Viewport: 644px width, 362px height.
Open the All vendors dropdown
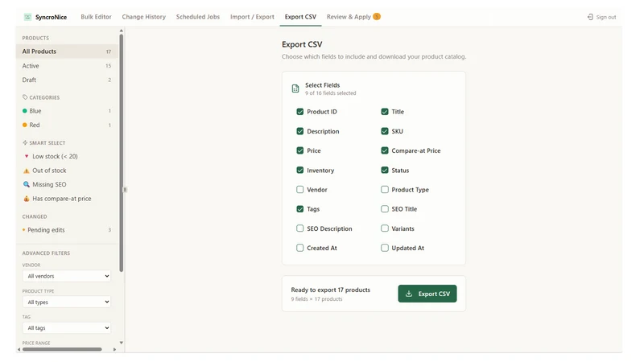[x=67, y=276]
